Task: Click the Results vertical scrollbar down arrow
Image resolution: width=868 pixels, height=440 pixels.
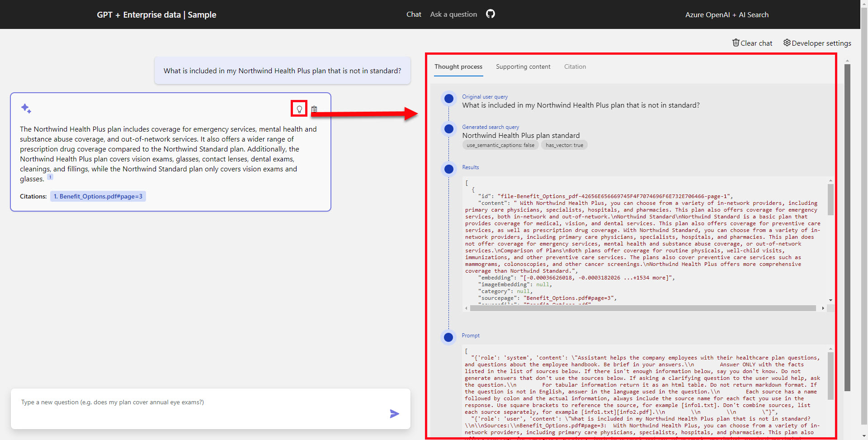Action: tap(830, 300)
